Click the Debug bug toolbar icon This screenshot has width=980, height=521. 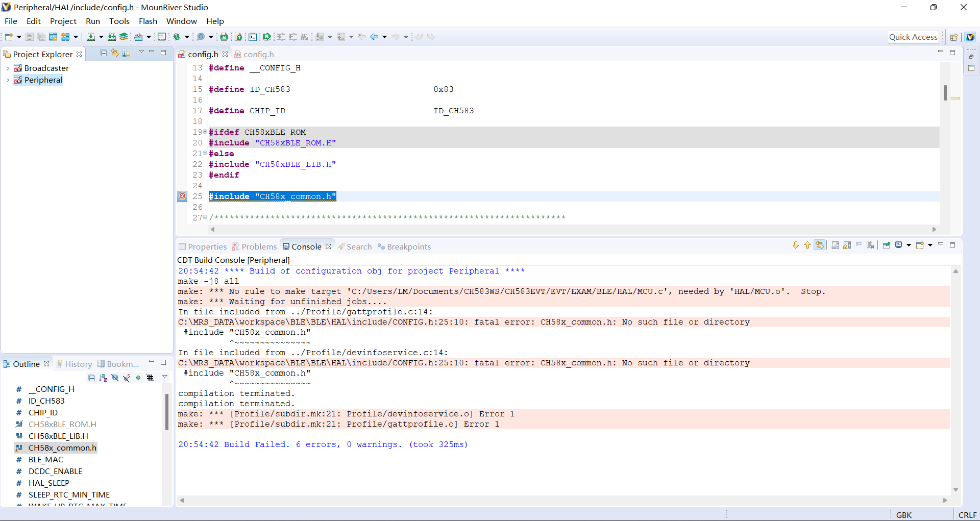pos(177,37)
